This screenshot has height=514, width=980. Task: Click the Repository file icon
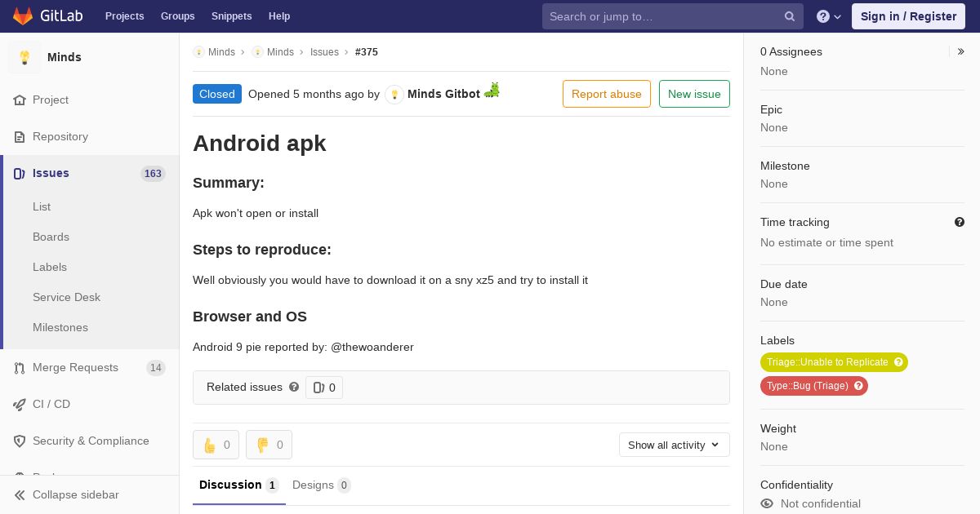pos(20,137)
